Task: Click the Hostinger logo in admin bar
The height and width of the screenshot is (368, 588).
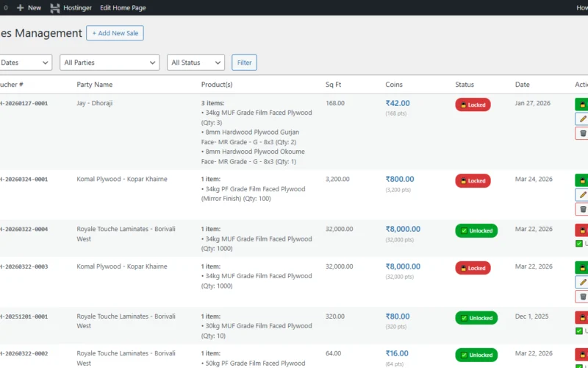Action: click(x=56, y=7)
